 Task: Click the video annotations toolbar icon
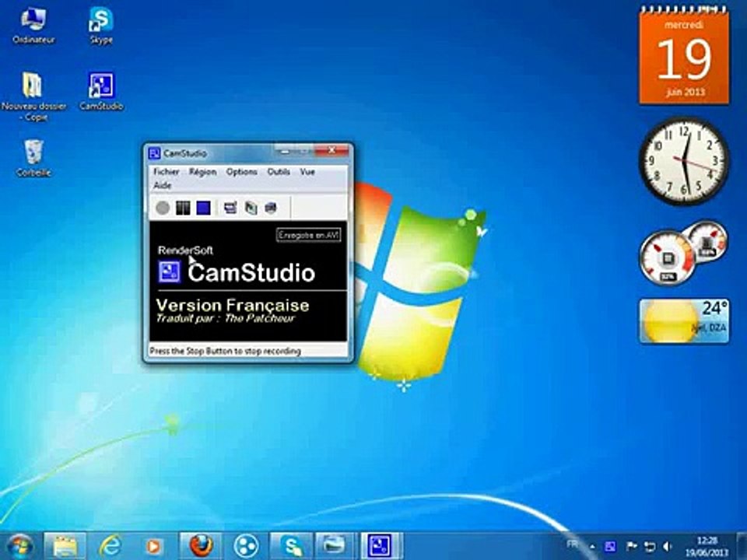pyautogui.click(x=251, y=208)
